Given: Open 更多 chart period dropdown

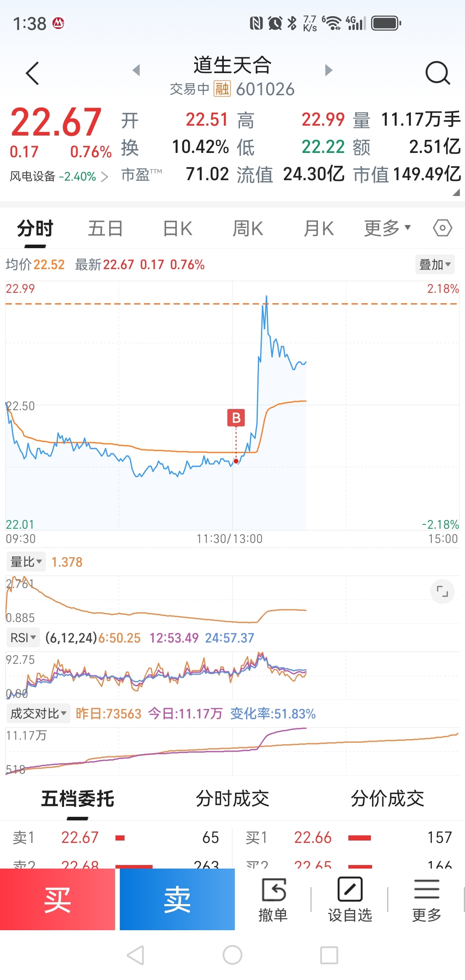Looking at the screenshot, I should click(x=387, y=228).
